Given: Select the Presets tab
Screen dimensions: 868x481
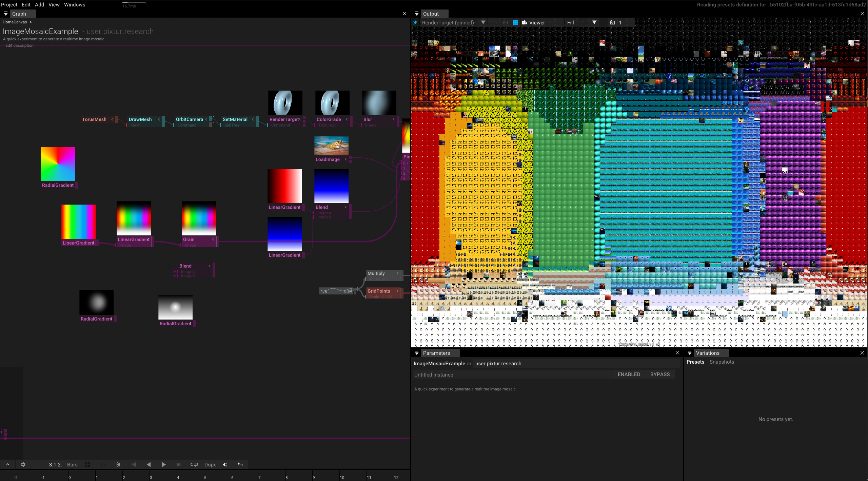Looking at the screenshot, I should (x=695, y=362).
